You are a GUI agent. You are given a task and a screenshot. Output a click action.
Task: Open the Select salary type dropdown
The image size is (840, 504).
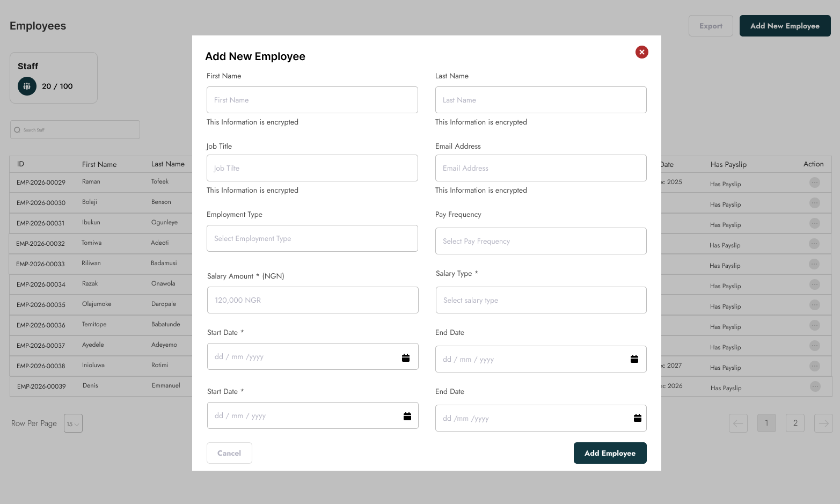point(541,300)
